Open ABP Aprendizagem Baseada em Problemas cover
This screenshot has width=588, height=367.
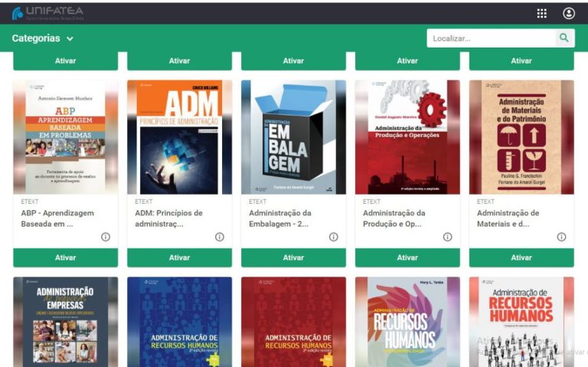pyautogui.click(x=66, y=137)
